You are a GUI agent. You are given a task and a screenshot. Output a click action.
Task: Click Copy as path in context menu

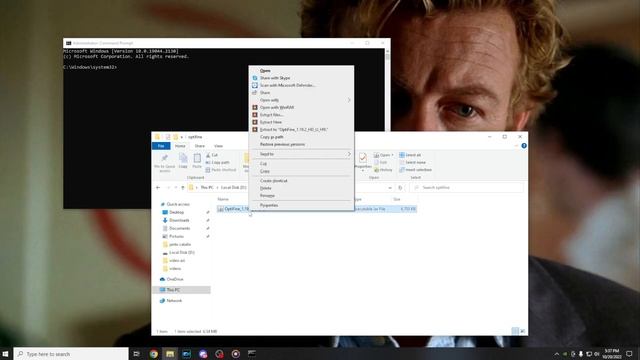(271, 137)
